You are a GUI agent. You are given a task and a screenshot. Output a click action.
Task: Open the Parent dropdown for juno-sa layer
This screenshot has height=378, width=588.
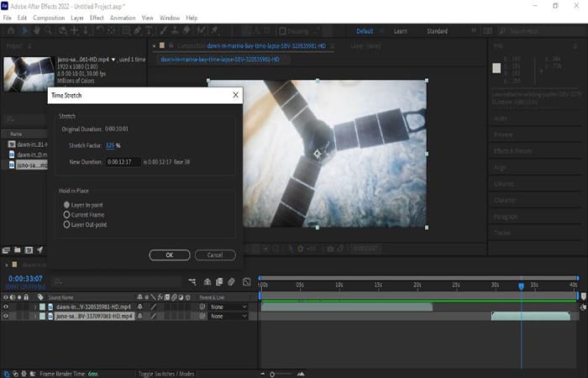228,316
